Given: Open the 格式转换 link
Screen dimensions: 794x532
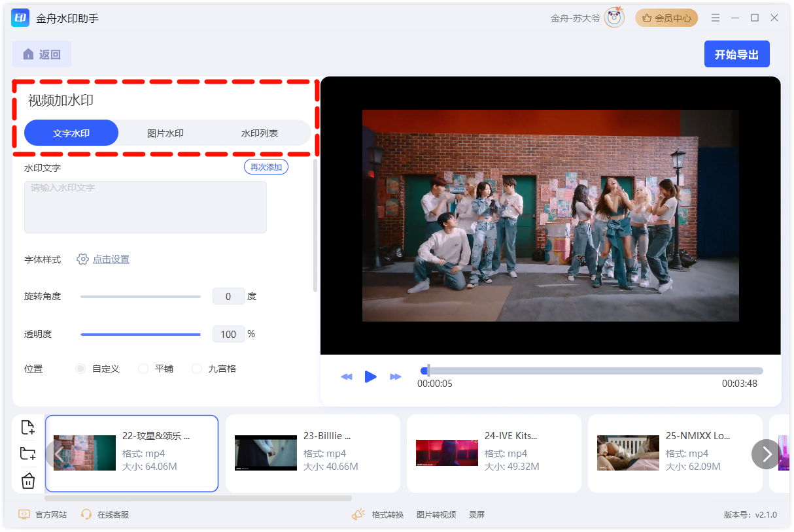Looking at the screenshot, I should click(x=388, y=514).
